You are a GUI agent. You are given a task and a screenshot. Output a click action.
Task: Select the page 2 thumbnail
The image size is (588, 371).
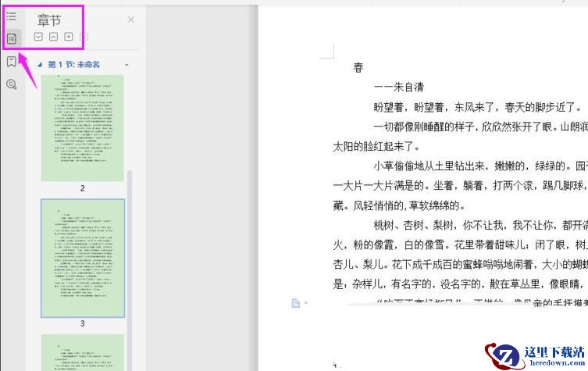click(x=83, y=128)
